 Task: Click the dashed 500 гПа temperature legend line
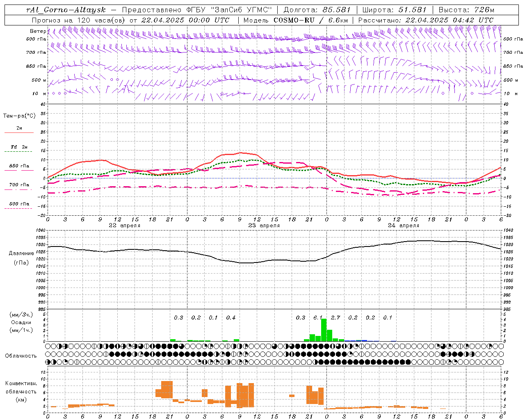(x=18, y=209)
